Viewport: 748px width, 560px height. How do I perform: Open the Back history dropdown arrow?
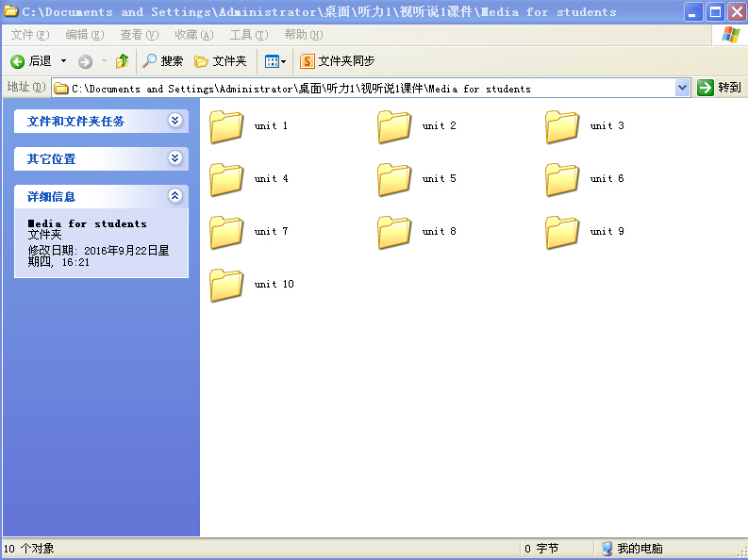[x=64, y=61]
